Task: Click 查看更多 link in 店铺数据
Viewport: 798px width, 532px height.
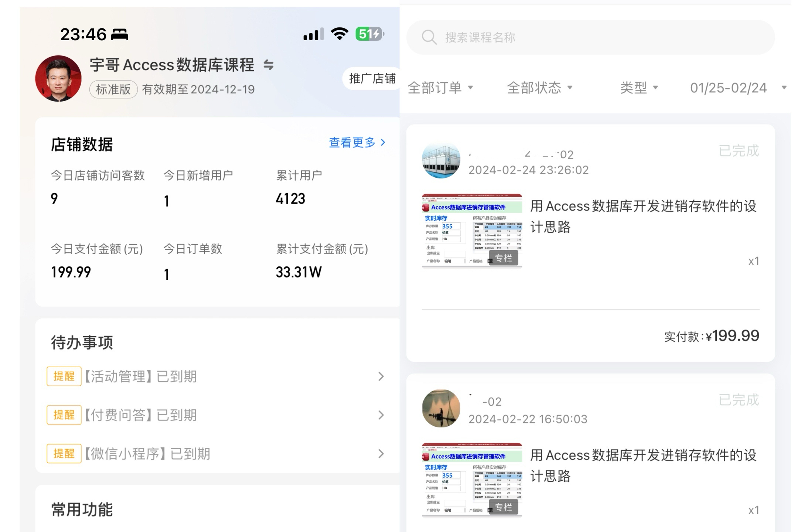Action: tap(357, 143)
